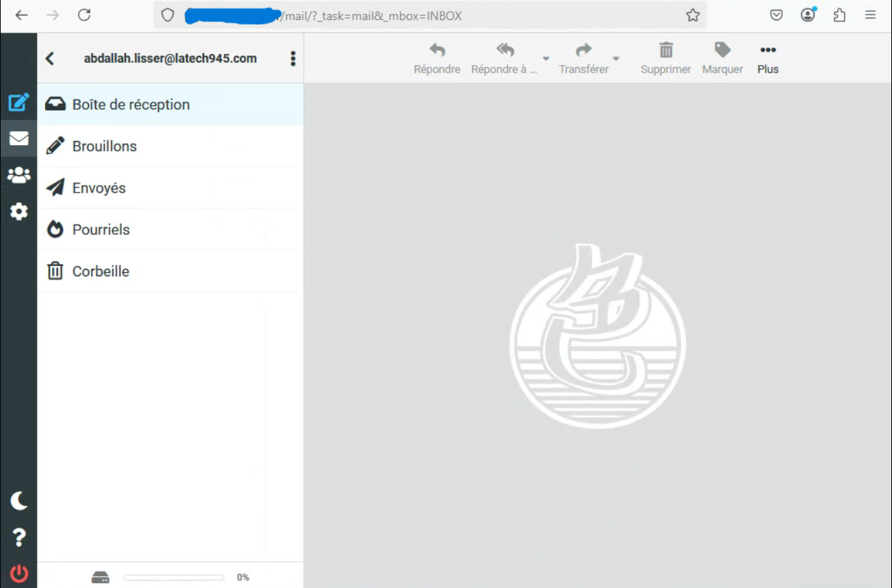Click the Transférer toolbar button
The width and height of the screenshot is (892, 588).
[584, 59]
